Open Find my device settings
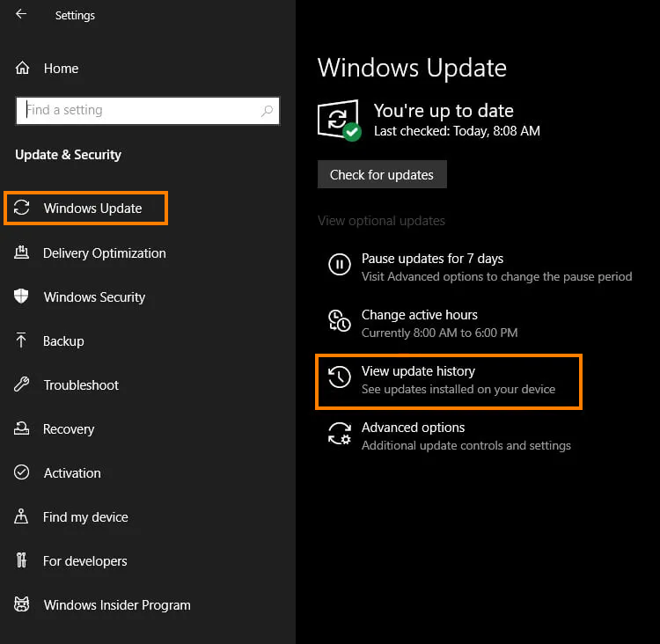This screenshot has height=644, width=660. pos(85,517)
